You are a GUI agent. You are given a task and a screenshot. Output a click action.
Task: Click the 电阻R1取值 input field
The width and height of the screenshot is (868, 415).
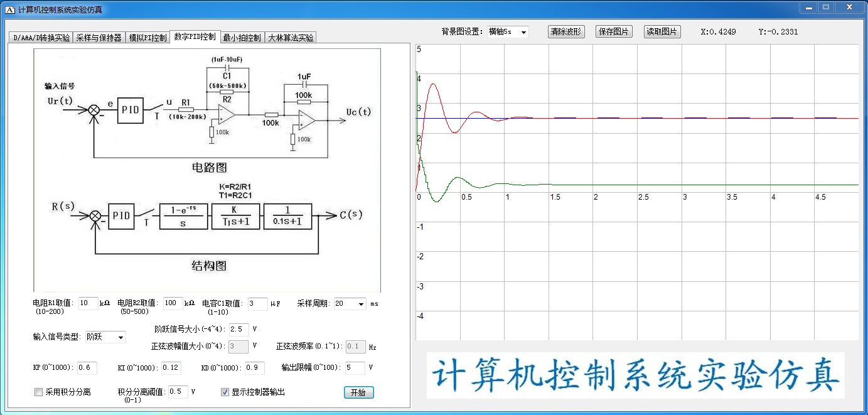pyautogui.click(x=88, y=304)
